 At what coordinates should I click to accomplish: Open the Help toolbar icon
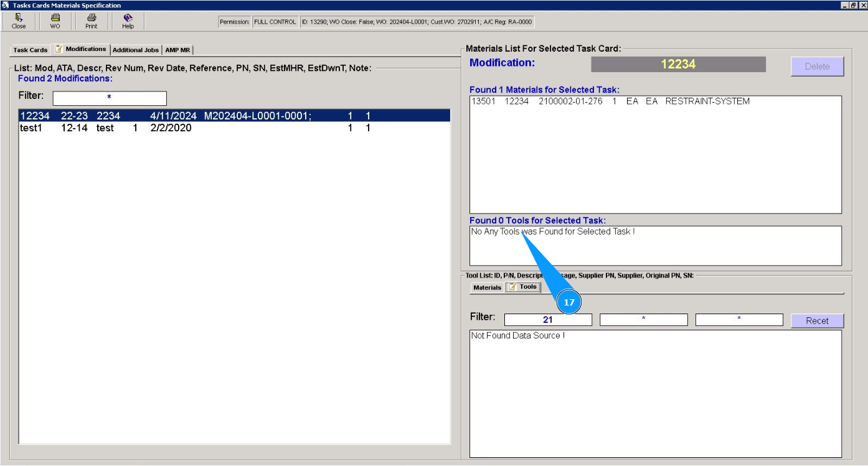tap(128, 21)
